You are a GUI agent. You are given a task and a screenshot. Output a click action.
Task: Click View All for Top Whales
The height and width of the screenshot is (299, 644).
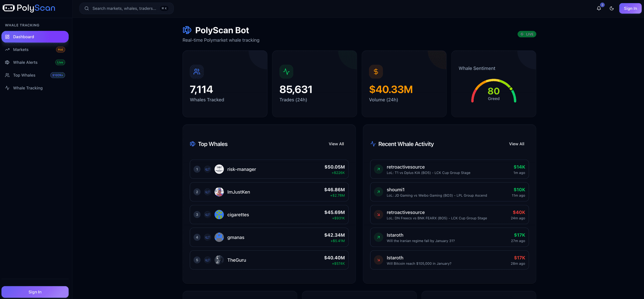click(336, 144)
